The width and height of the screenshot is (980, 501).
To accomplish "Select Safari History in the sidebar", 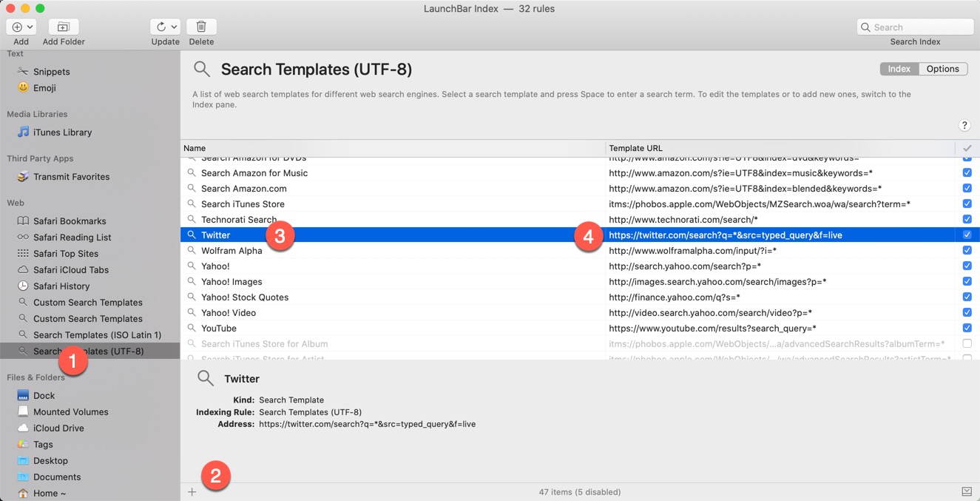I will tap(89, 286).
